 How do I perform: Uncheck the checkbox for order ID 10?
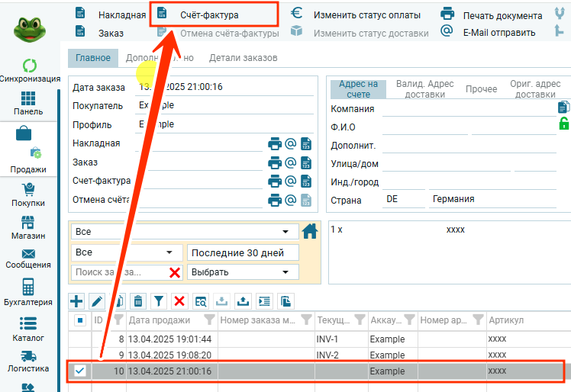pyautogui.click(x=79, y=371)
